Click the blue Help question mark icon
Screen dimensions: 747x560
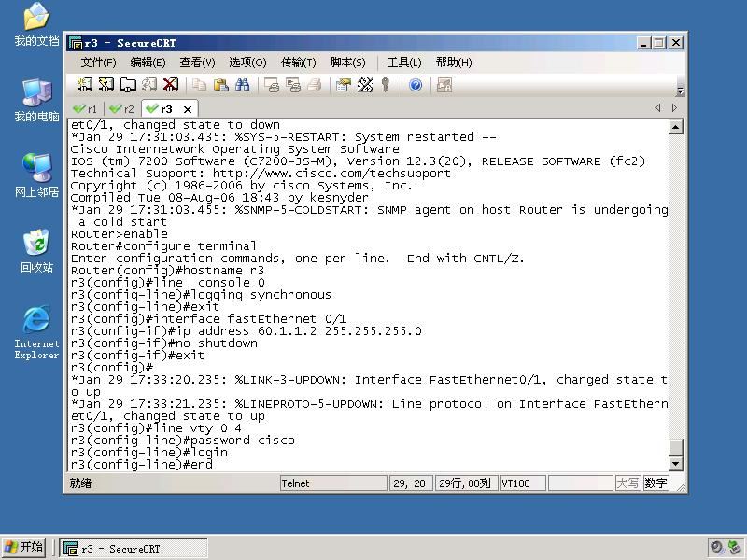click(x=416, y=85)
